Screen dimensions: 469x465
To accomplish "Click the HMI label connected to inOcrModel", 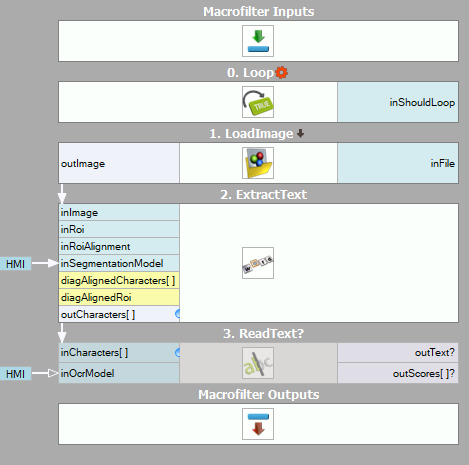I will point(15,374).
